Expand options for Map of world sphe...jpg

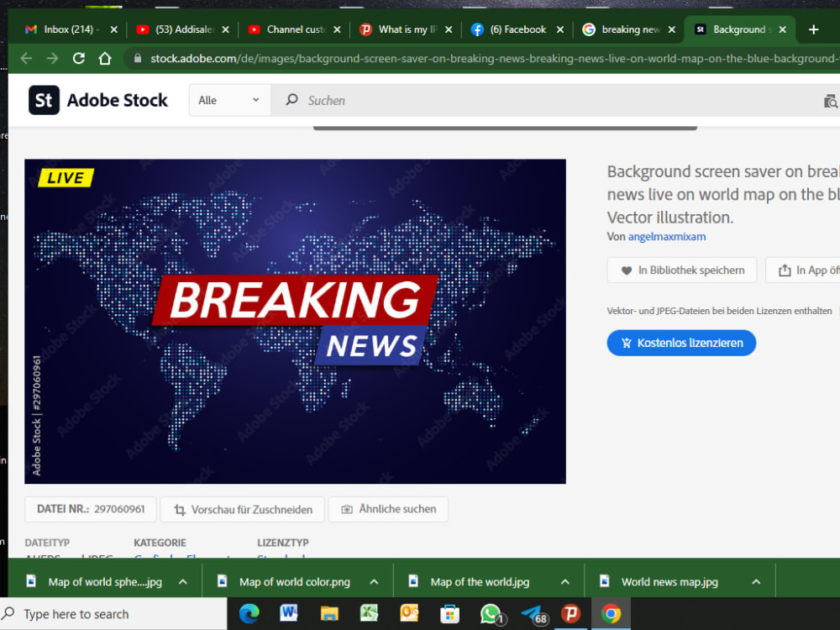pos(182,582)
